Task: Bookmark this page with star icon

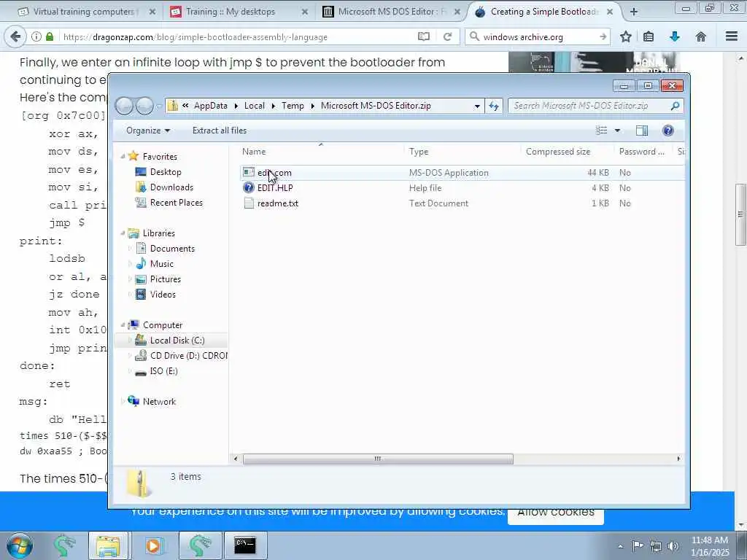Action: pos(625,36)
